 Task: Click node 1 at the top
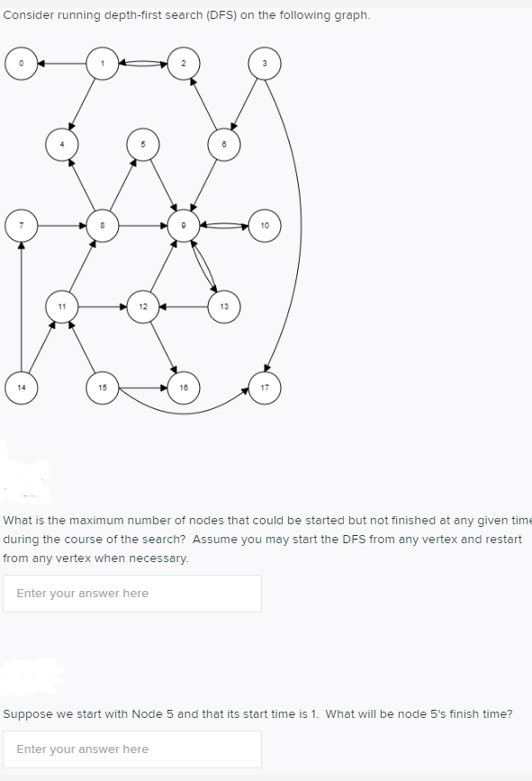click(103, 63)
